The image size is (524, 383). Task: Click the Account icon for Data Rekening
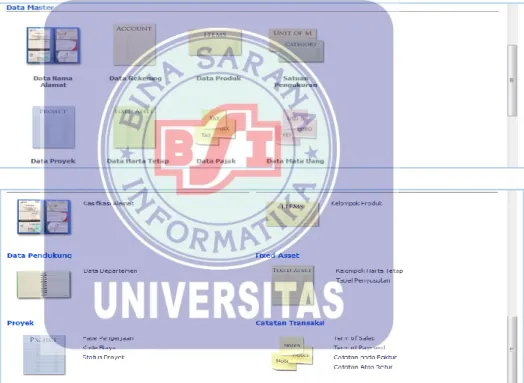coord(134,44)
